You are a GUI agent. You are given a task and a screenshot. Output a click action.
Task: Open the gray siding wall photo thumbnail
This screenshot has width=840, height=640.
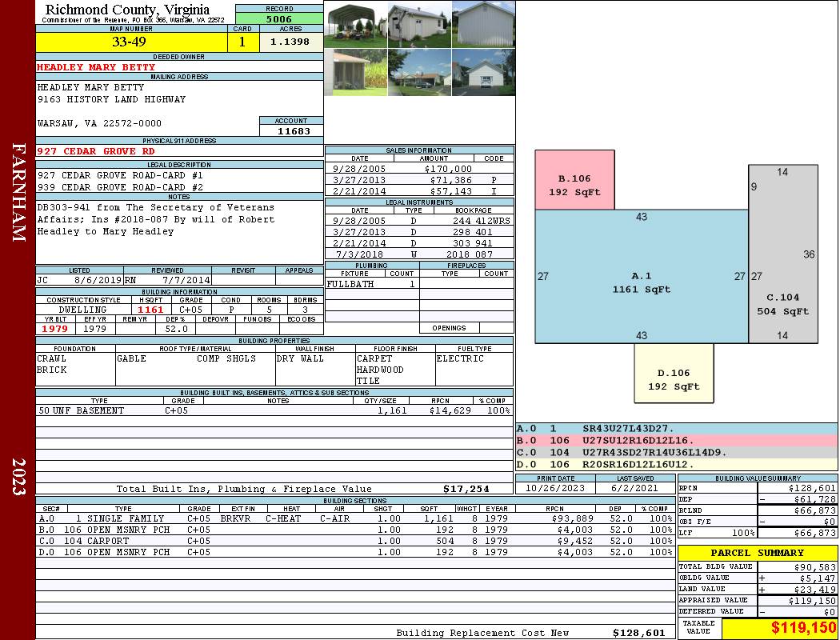point(483,25)
